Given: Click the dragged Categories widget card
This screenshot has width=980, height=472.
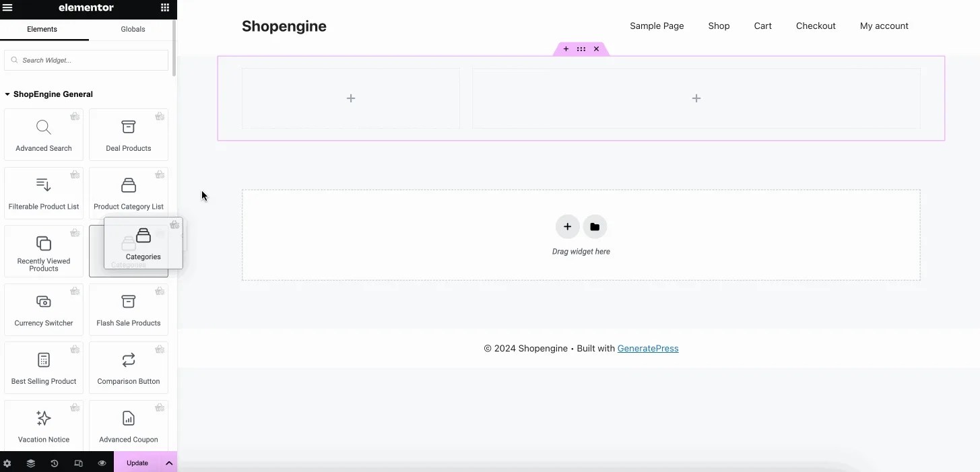Looking at the screenshot, I should (143, 243).
